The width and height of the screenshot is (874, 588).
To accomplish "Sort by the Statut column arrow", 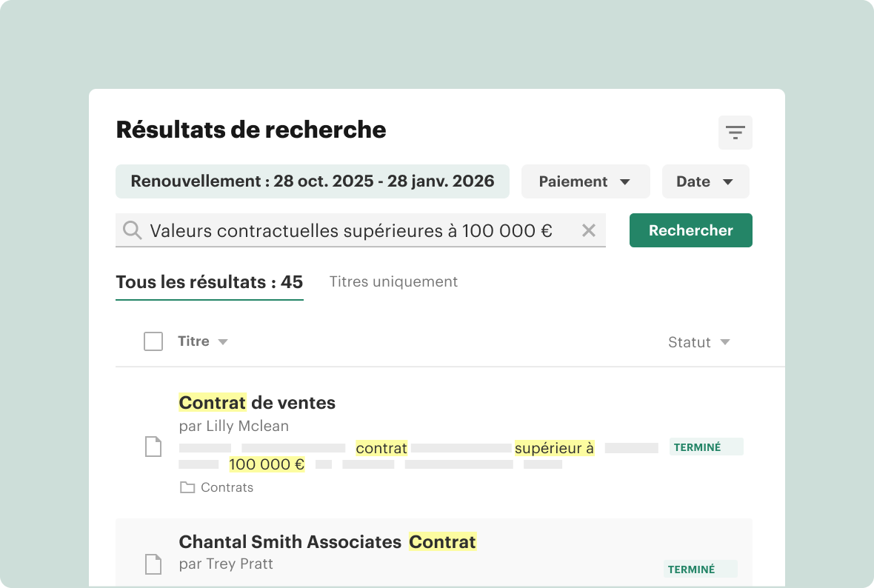I will [x=725, y=341].
